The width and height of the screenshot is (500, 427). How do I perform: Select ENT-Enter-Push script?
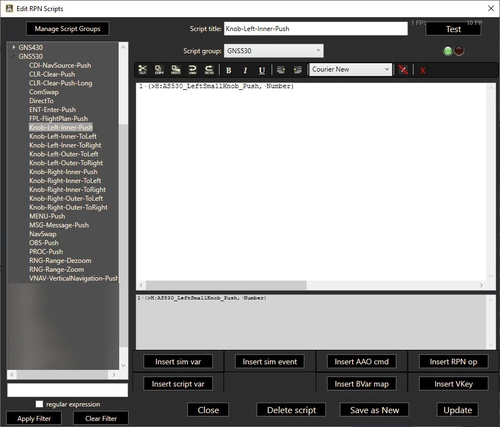pos(53,110)
